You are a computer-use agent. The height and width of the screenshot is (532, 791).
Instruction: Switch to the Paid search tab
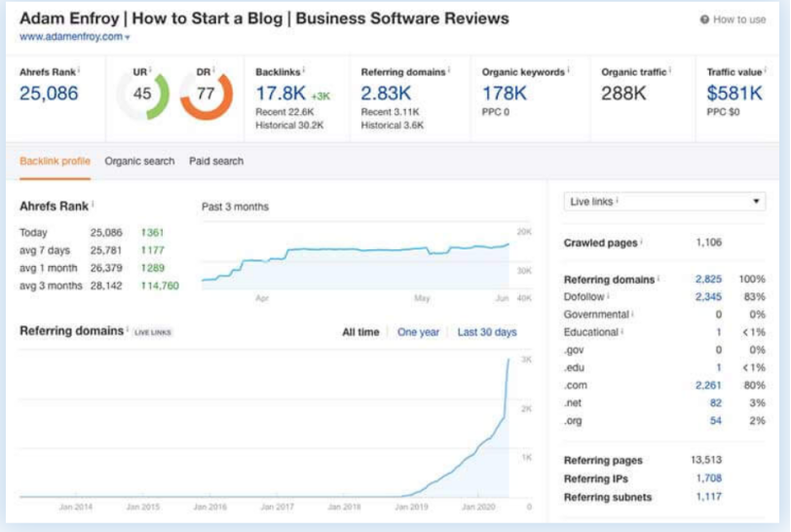point(216,161)
